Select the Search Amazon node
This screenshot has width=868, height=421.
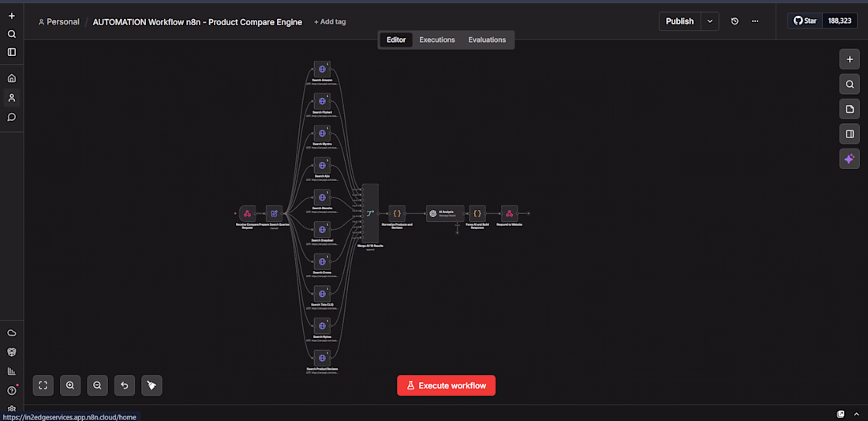point(322,70)
